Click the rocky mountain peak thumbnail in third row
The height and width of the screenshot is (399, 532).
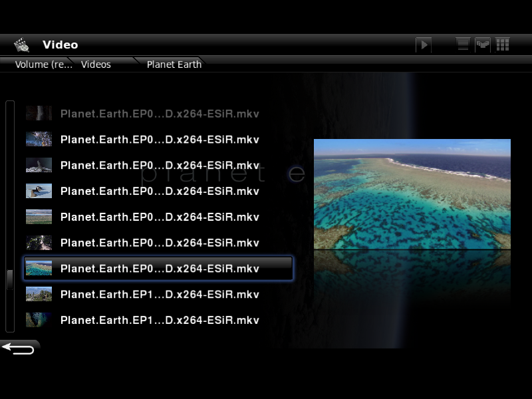coord(39,165)
